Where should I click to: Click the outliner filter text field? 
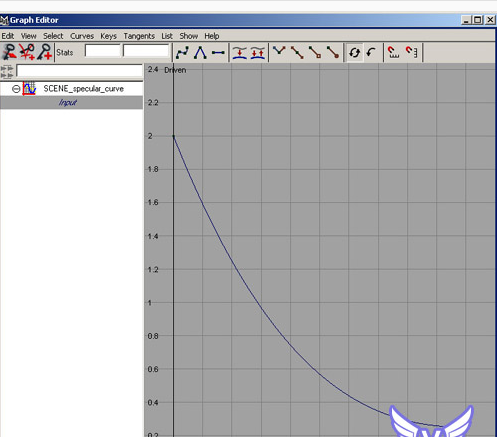[x=79, y=71]
